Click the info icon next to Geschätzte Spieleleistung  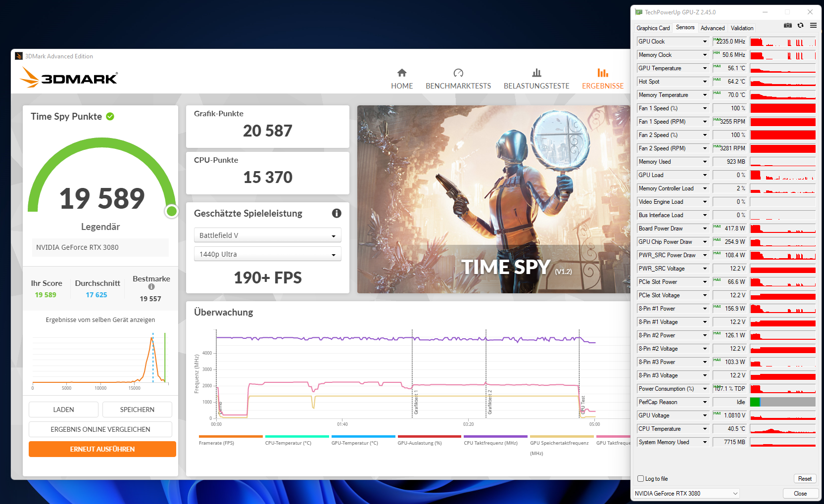coord(337,213)
